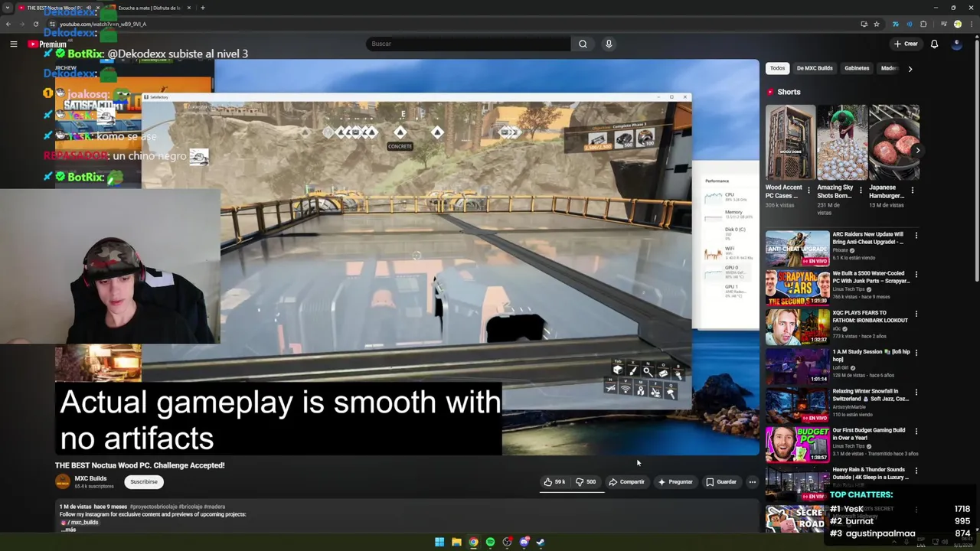Open the notifications bell

pyautogui.click(x=934, y=44)
